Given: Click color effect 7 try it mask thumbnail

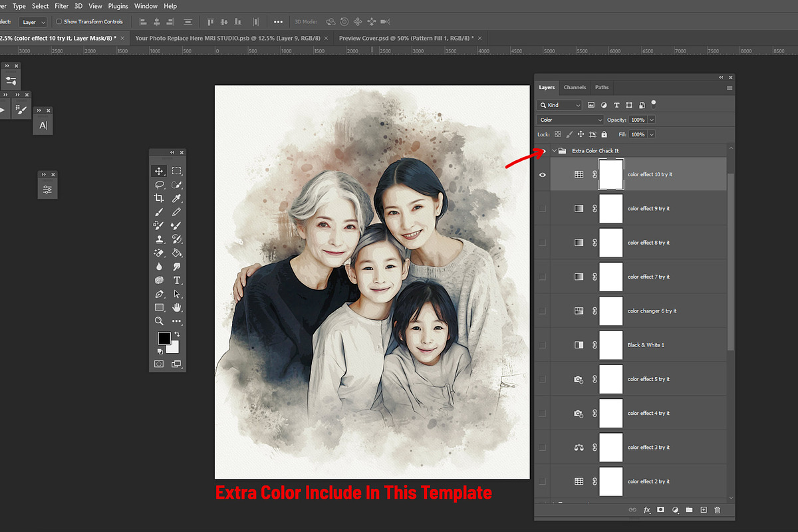Looking at the screenshot, I should (611, 277).
